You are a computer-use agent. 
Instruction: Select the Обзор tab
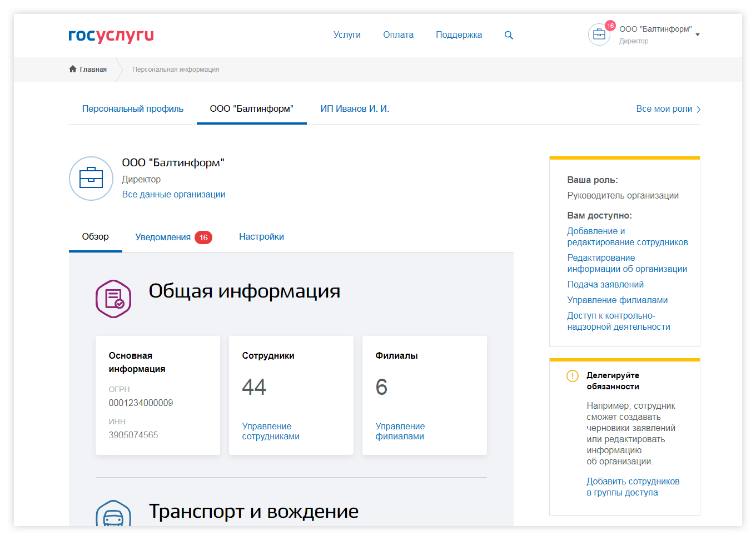tap(96, 237)
